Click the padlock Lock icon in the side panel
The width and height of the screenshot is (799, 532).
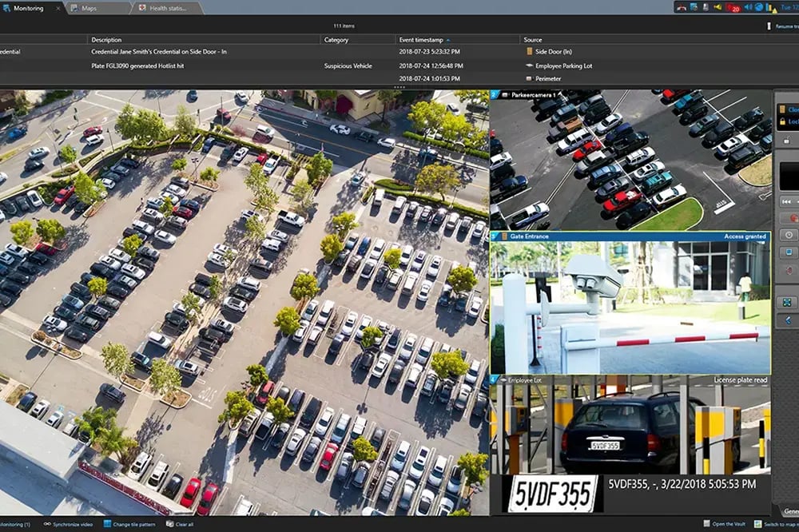tap(782, 121)
